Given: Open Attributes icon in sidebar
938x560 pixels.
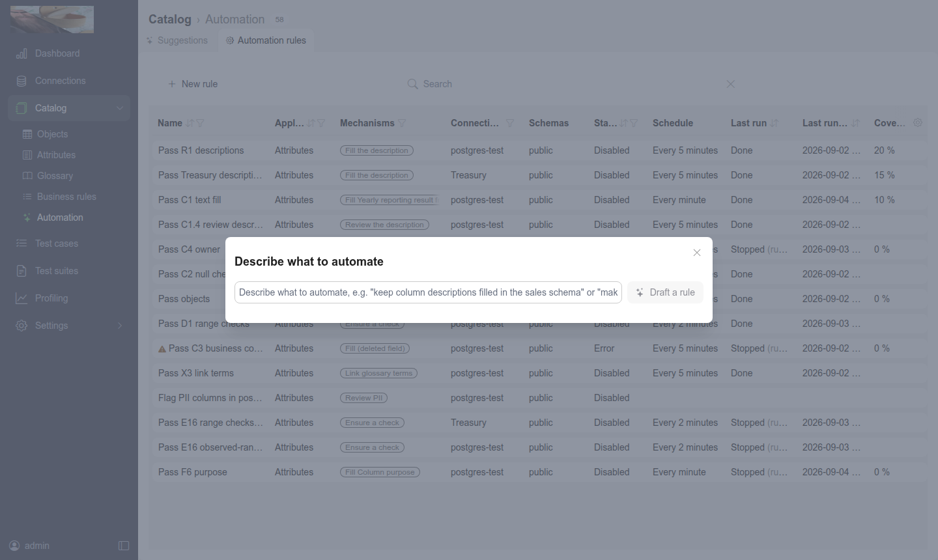Looking at the screenshot, I should tap(27, 155).
